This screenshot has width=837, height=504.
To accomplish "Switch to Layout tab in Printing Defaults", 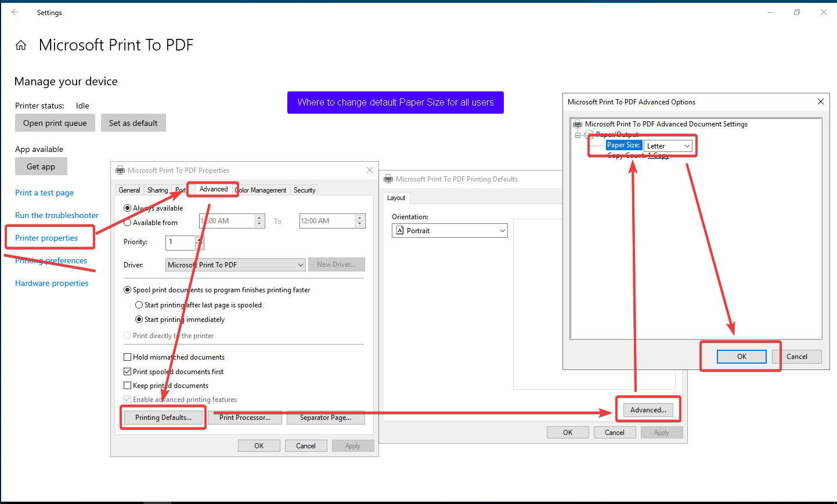I will click(x=396, y=198).
